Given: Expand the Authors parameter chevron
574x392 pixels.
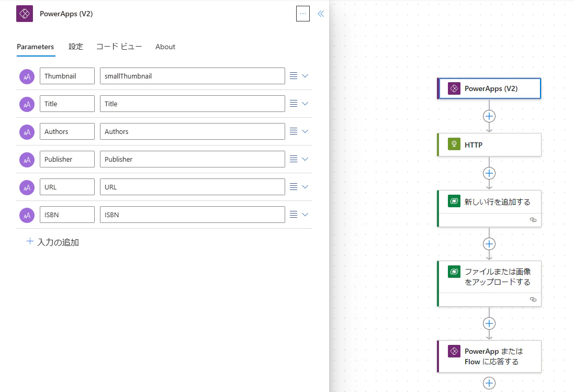Looking at the screenshot, I should point(305,131).
